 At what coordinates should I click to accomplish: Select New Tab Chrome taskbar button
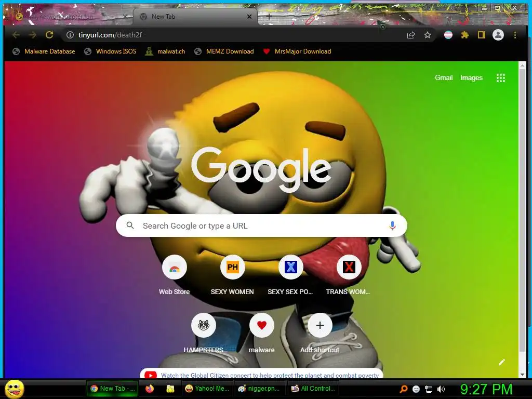[113, 389]
